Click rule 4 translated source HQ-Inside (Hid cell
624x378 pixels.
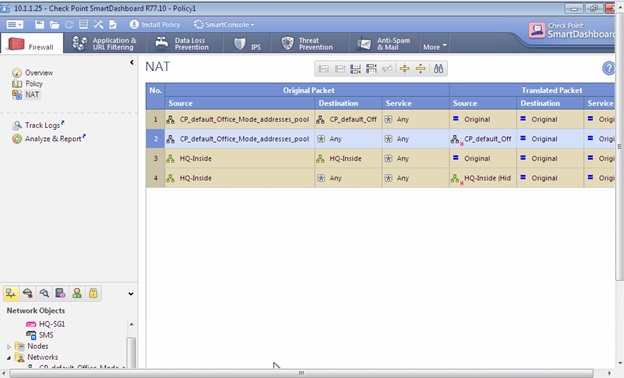pos(483,178)
